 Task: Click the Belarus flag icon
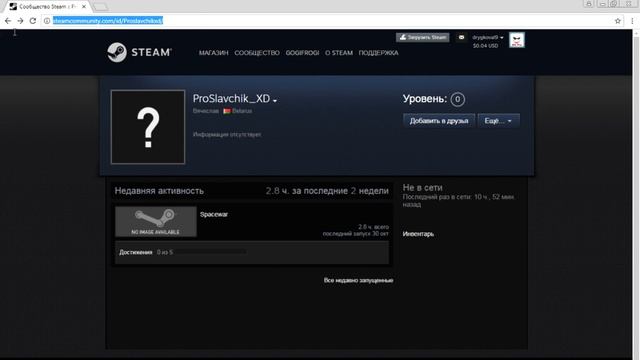tap(227, 111)
